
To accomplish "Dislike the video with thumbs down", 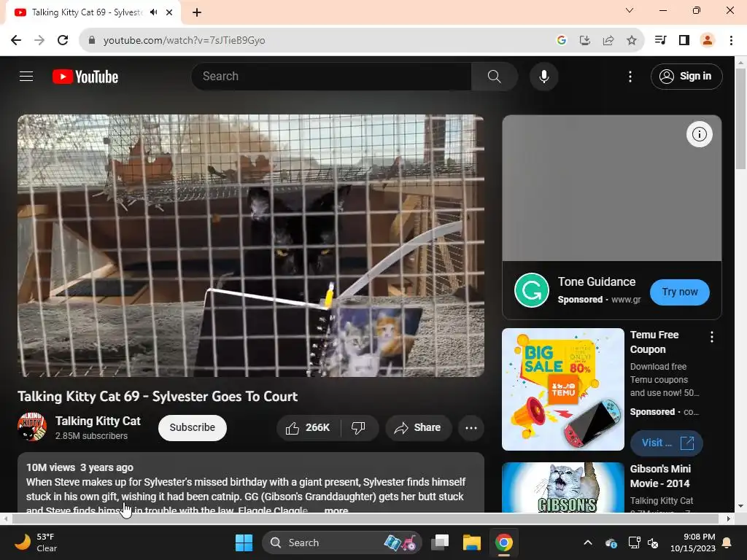I will tap(359, 427).
